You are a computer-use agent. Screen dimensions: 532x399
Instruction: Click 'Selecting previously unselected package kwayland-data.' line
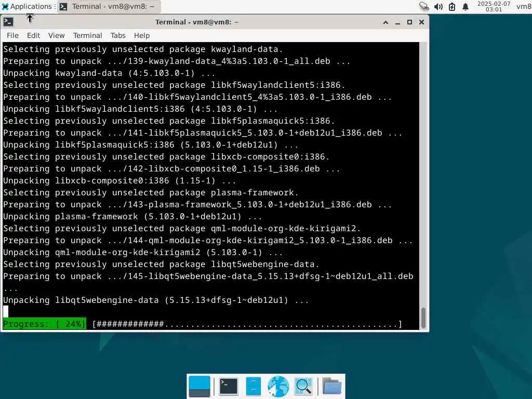(143, 49)
